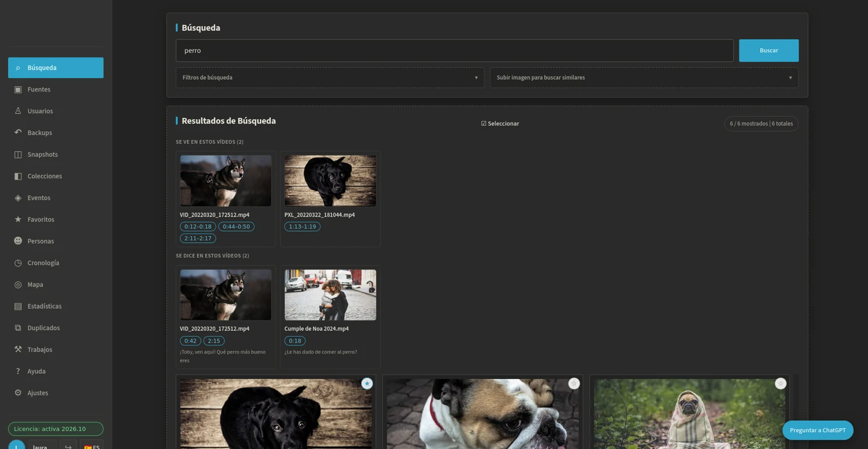Screen dimensions: 868x449
Task: Open the ES language selector
Action: [x=92, y=446]
